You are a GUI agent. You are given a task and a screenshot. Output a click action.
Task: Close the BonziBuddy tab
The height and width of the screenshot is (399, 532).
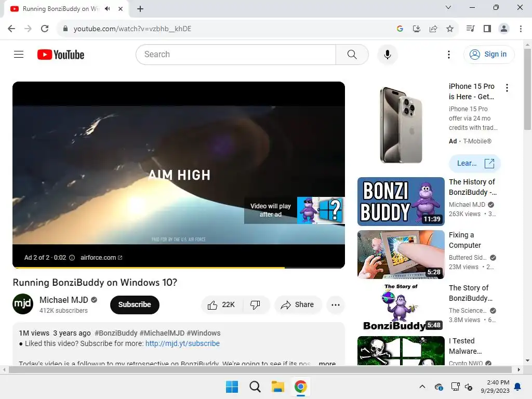pyautogui.click(x=121, y=9)
